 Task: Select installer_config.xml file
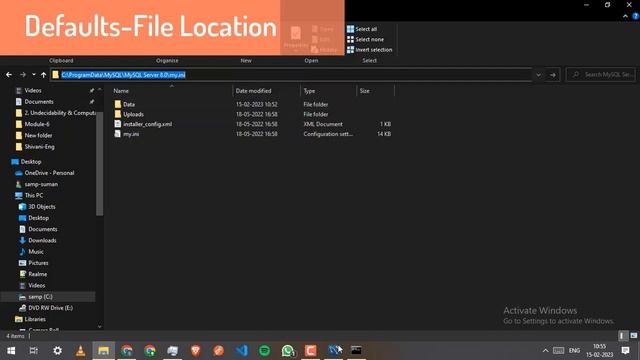[x=148, y=124]
